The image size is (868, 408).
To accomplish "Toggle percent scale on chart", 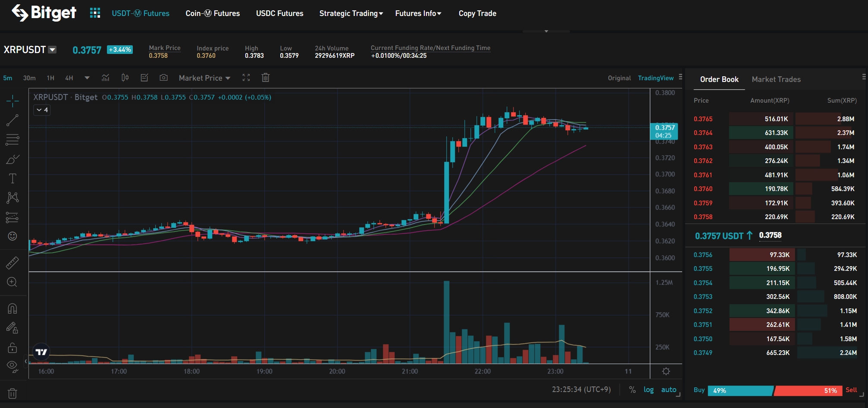I will coord(632,389).
